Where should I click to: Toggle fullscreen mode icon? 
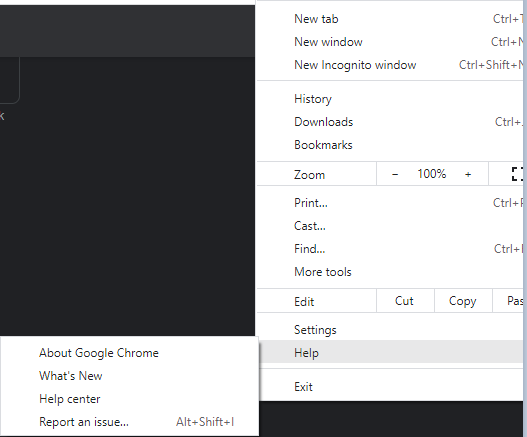pos(517,174)
